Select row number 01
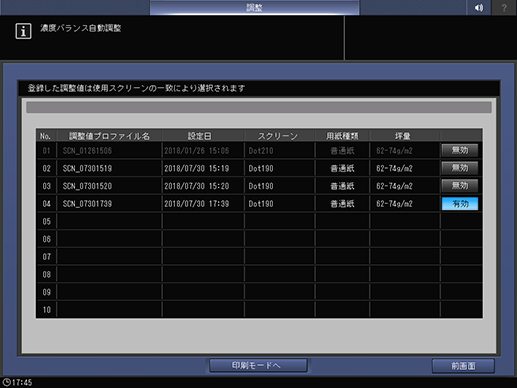The width and height of the screenshot is (517, 388). (x=46, y=151)
